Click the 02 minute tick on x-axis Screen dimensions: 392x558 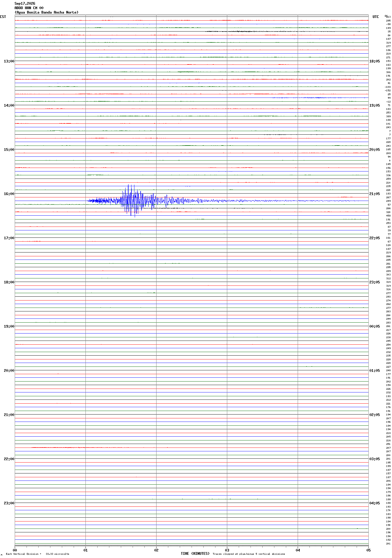click(156, 550)
